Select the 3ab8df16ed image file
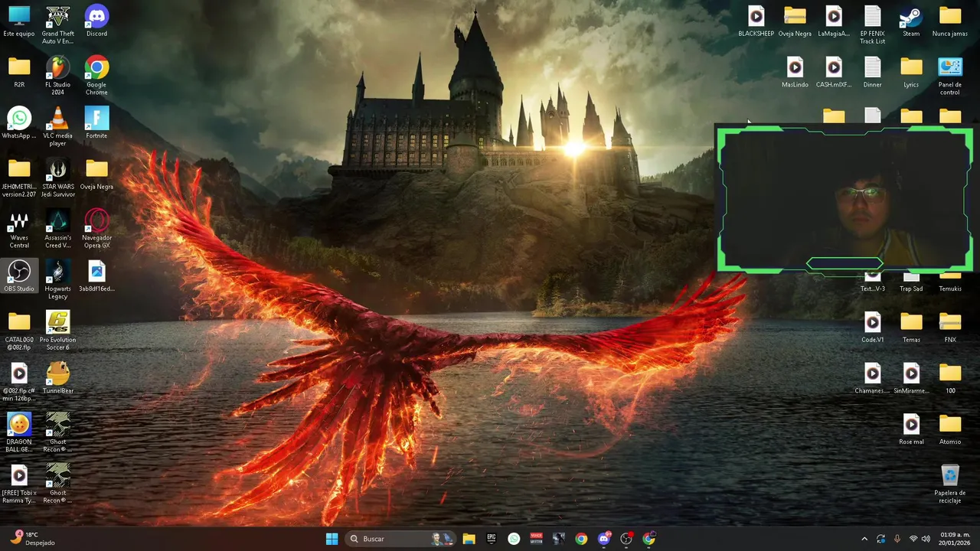This screenshot has width=980, height=551. tap(96, 277)
